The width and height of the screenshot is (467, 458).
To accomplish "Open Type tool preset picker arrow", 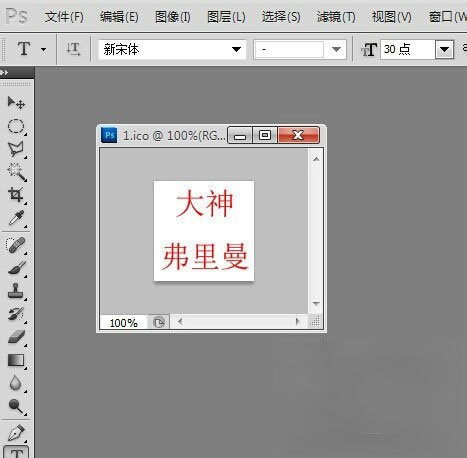I will pos(44,50).
